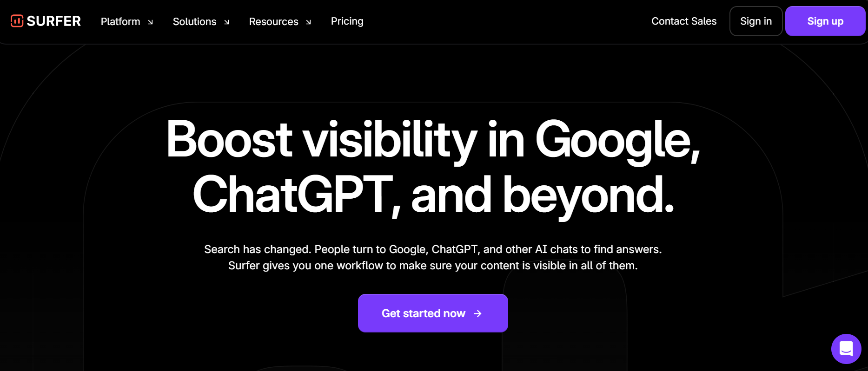The height and width of the screenshot is (371, 868).
Task: Expand the Solutions dropdown menu
Action: click(x=201, y=21)
